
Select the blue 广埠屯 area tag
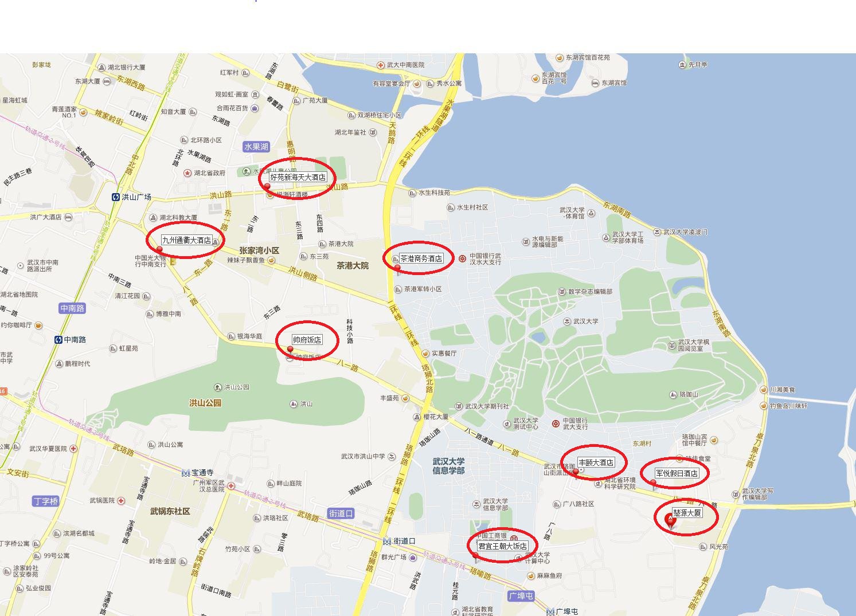click(x=521, y=596)
